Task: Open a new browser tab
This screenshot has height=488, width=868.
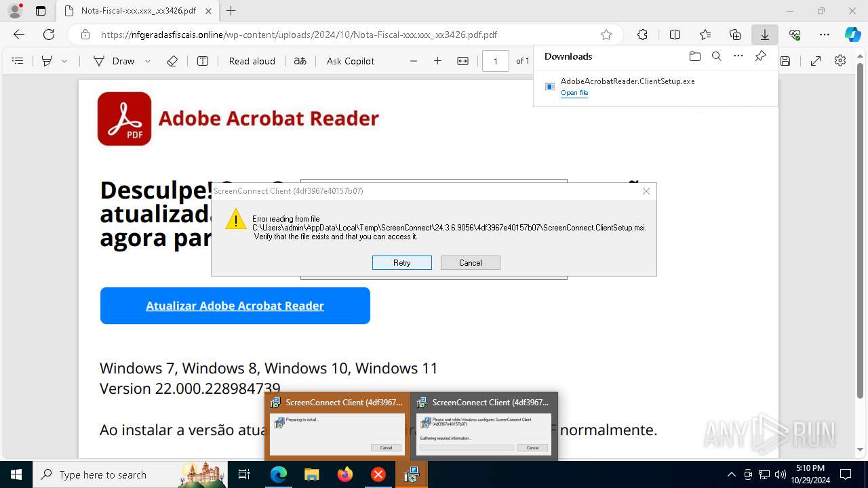Action: click(x=231, y=11)
